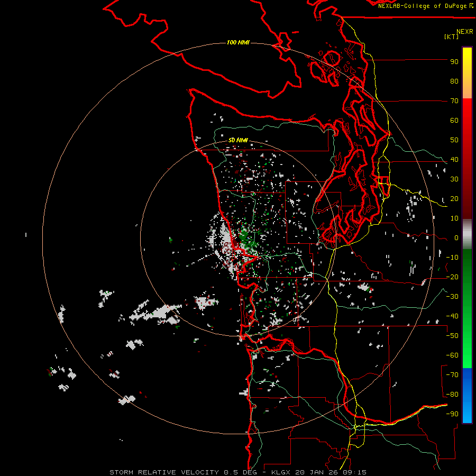Click the 0.5 DEG elevation text in the footer
476x476 pixels.
point(240,472)
